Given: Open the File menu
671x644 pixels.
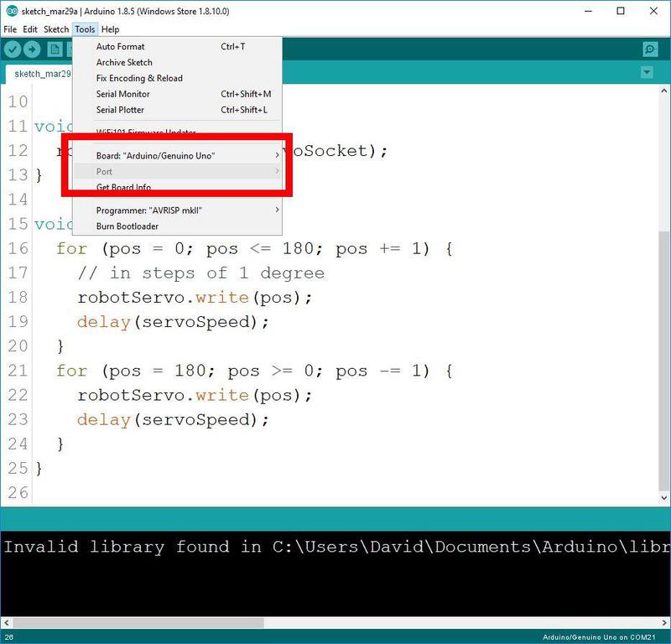Looking at the screenshot, I should [x=10, y=29].
